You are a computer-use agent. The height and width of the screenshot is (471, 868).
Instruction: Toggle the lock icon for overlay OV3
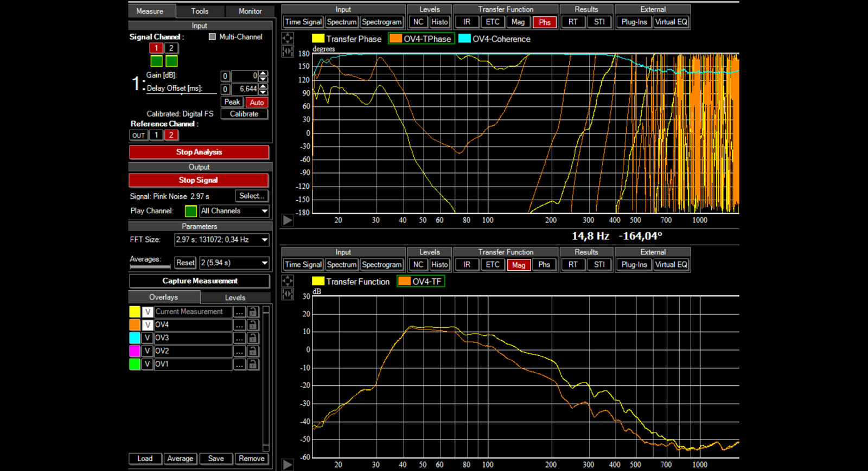(253, 338)
